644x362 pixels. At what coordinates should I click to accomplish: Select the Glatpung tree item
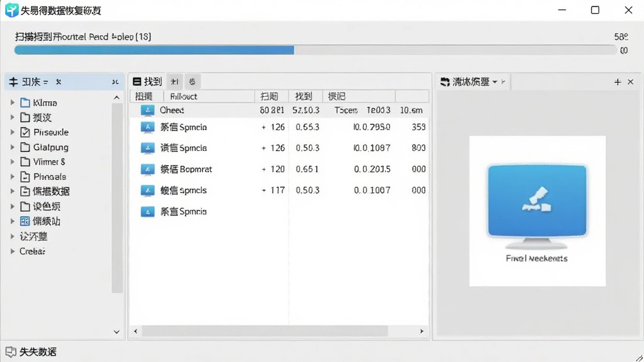50,147
